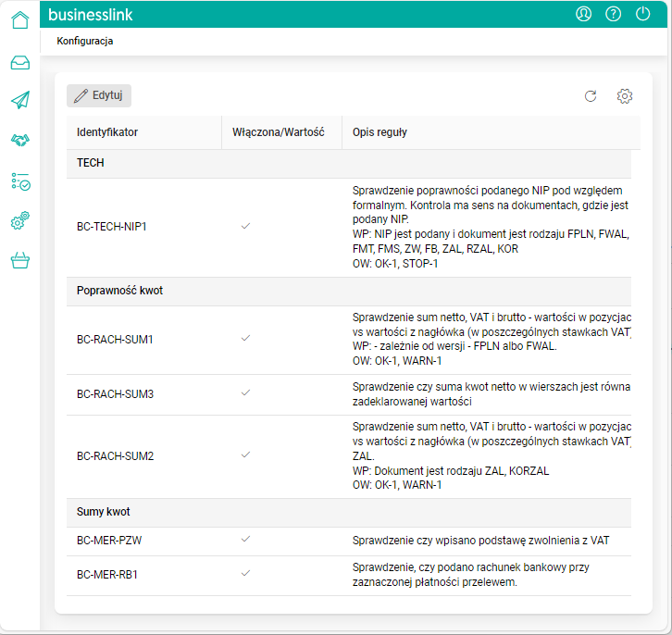Screen dimensions: 672x635
Task: Open the sent paper-plane icon in sidebar
Action: click(x=20, y=100)
